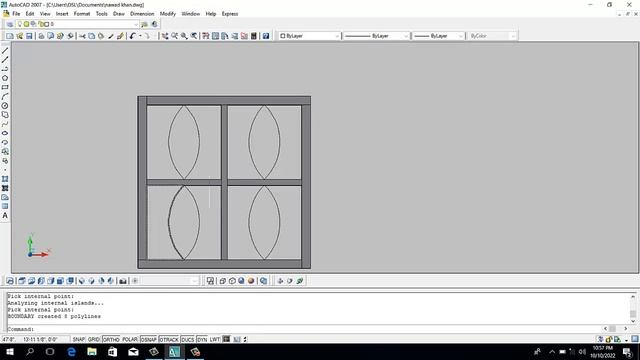Open File Explorer from the taskbar
This screenshot has height=360, width=640.
[x=92, y=351]
